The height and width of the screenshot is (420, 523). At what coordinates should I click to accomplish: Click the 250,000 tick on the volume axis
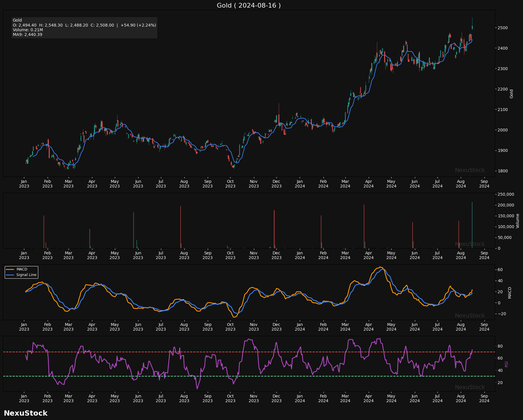pyautogui.click(x=506, y=194)
